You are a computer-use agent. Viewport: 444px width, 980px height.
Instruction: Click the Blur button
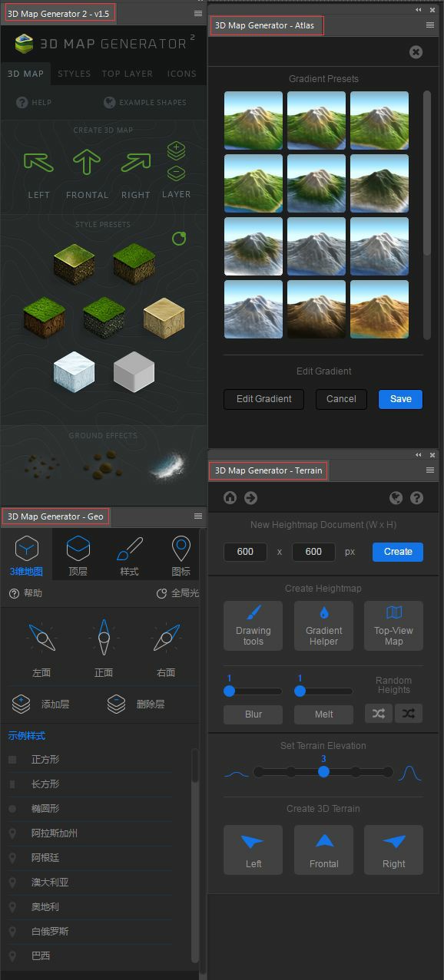253,714
